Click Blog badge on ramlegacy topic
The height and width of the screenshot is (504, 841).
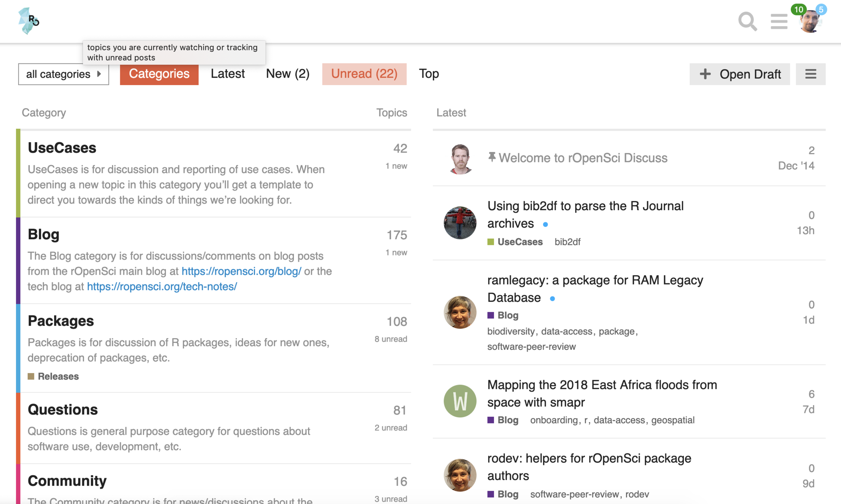click(x=503, y=315)
